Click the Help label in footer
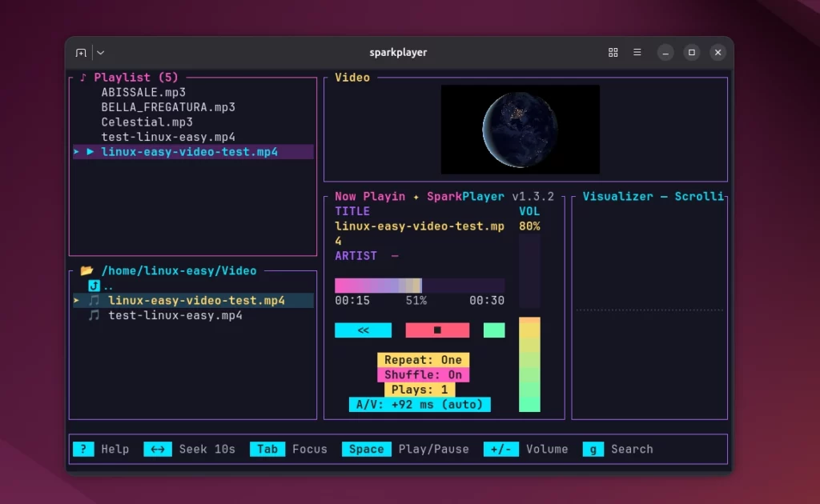The image size is (820, 504). (x=115, y=449)
